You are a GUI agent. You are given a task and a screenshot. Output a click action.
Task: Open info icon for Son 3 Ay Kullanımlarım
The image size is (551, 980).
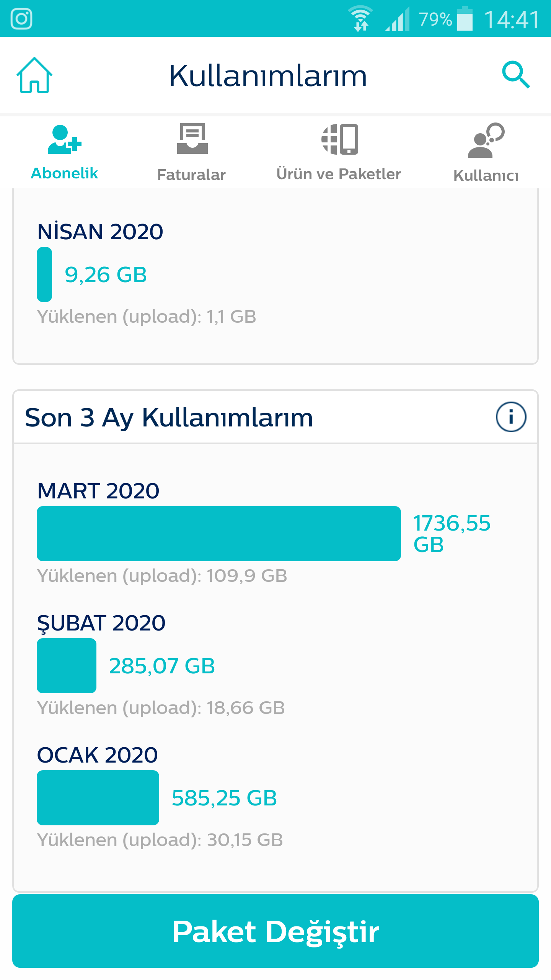(511, 417)
